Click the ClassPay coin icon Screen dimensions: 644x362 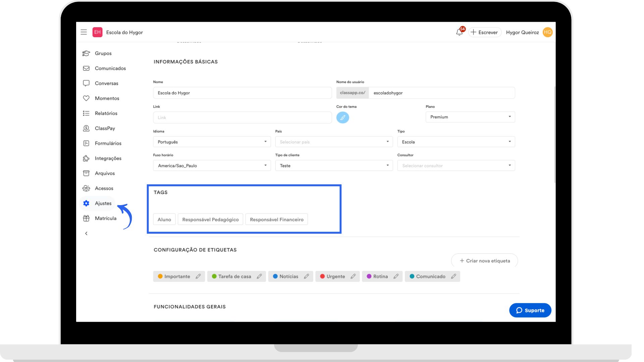click(x=86, y=128)
